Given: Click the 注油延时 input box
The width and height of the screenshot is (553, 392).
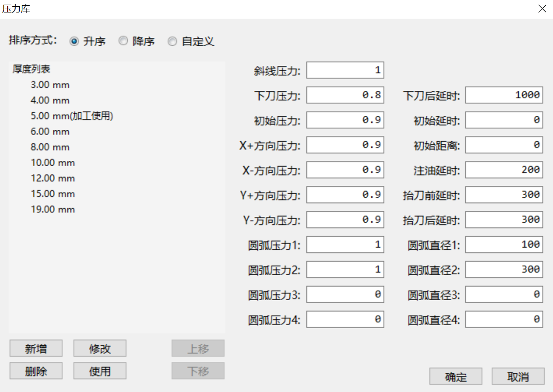Looking at the screenshot, I should click(x=504, y=170).
